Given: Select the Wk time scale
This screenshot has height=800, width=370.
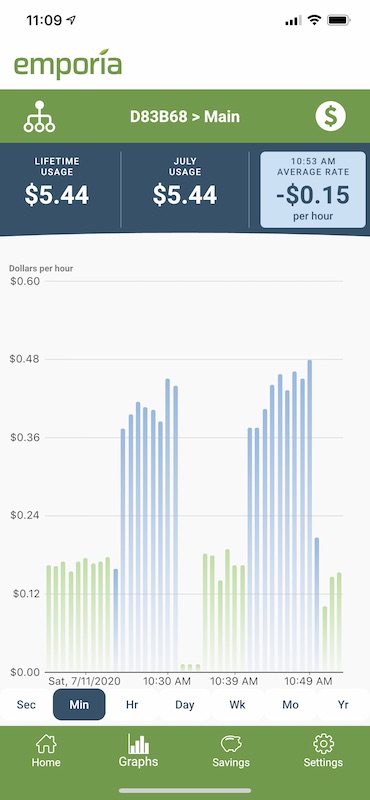Looking at the screenshot, I should point(237,705).
